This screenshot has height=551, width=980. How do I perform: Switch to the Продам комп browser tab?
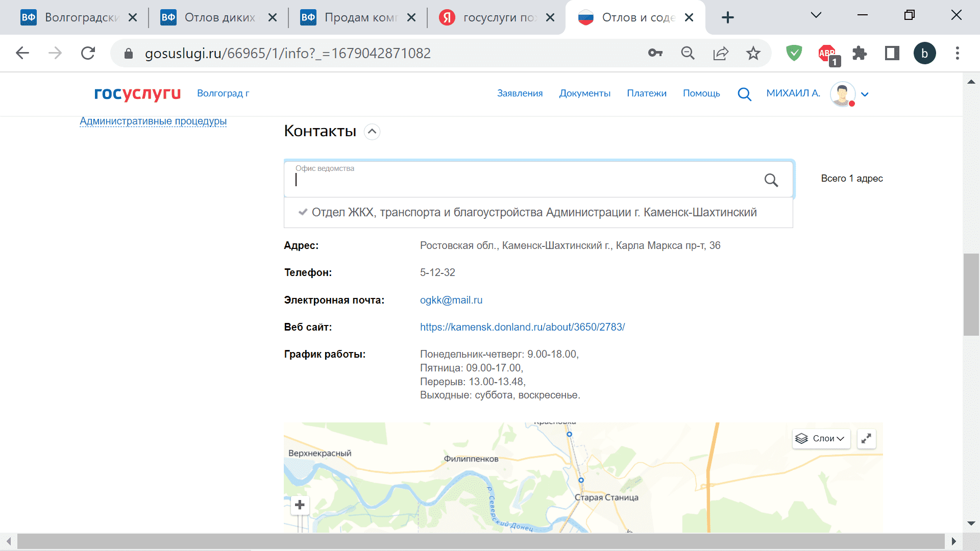[357, 17]
